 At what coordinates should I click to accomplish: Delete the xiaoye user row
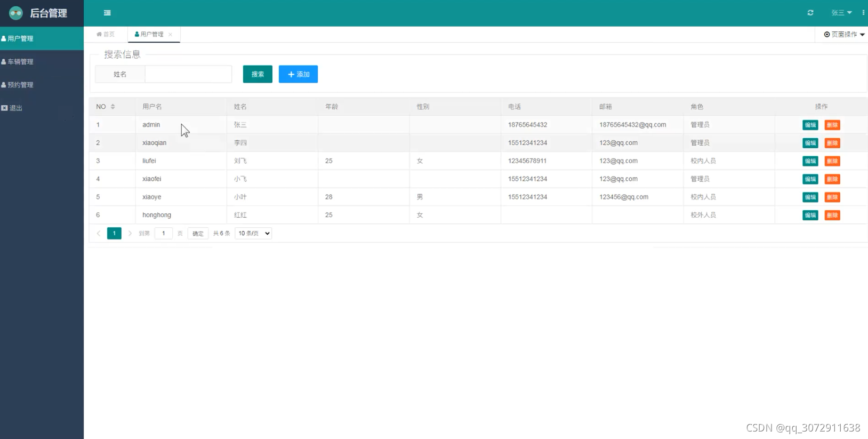[x=832, y=197]
